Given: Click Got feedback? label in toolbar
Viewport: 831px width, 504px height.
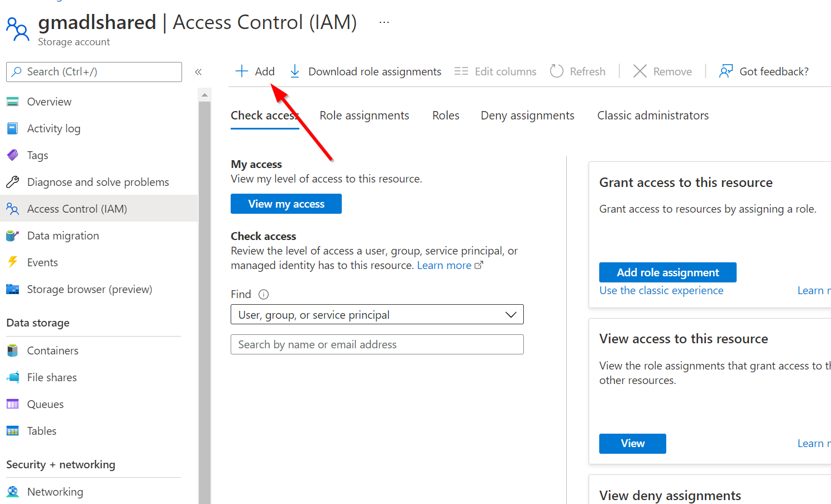Looking at the screenshot, I should click(x=774, y=71).
